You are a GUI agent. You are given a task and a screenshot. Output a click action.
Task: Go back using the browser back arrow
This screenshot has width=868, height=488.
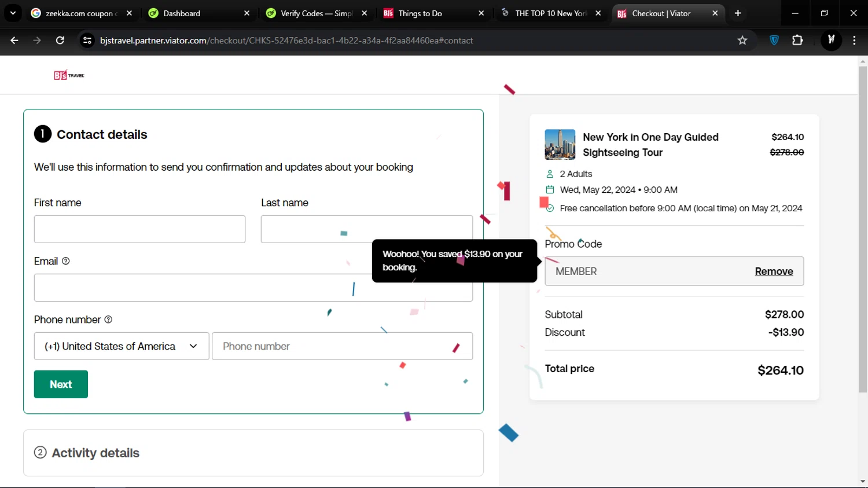pos(14,41)
